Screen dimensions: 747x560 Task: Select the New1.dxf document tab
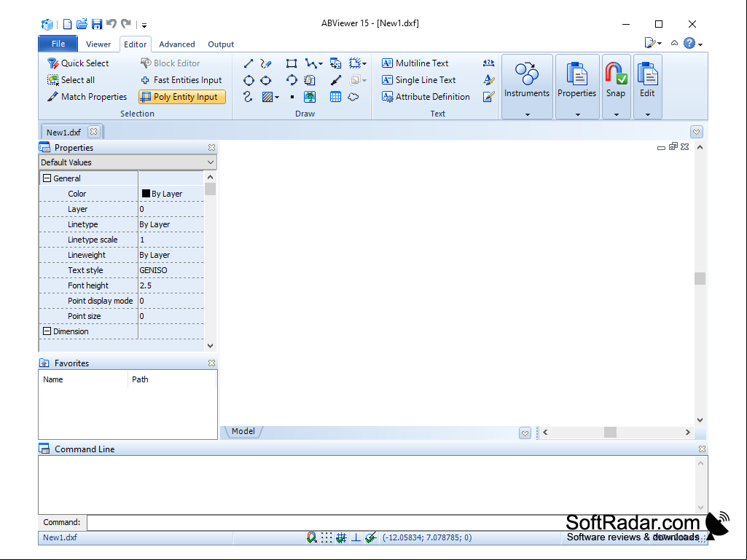[x=64, y=132]
